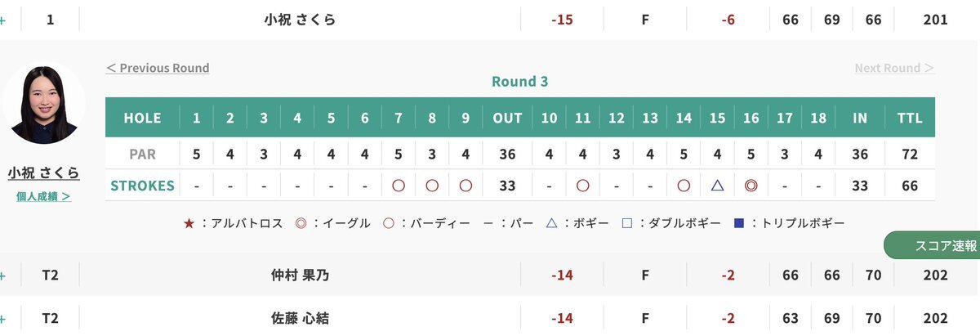Click the double bogey square outline in legend
Image resolution: width=980 pixels, height=336 pixels.
click(x=627, y=222)
